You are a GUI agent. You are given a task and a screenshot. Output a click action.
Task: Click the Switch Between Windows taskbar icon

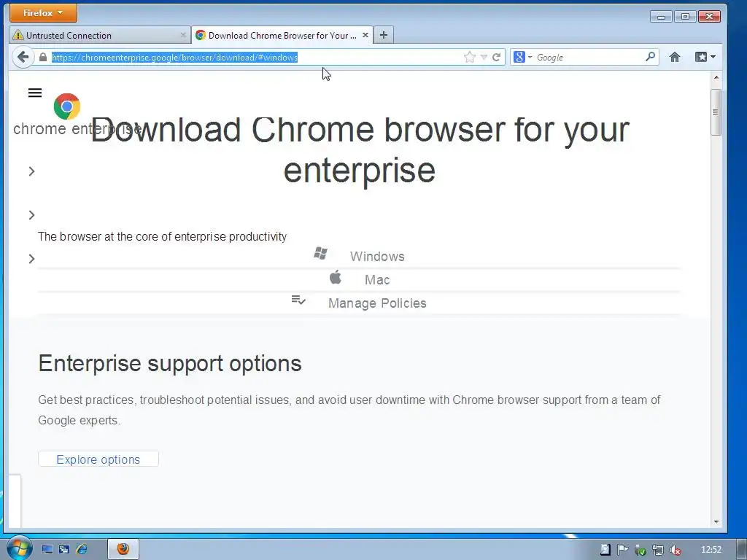[x=64, y=550]
